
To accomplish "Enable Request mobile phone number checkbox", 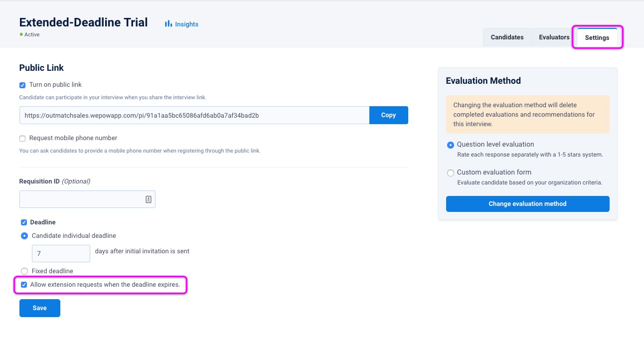I will (22, 138).
